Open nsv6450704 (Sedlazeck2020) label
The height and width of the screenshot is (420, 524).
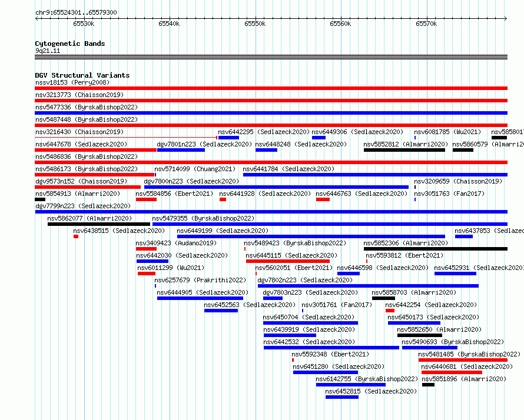309,317
